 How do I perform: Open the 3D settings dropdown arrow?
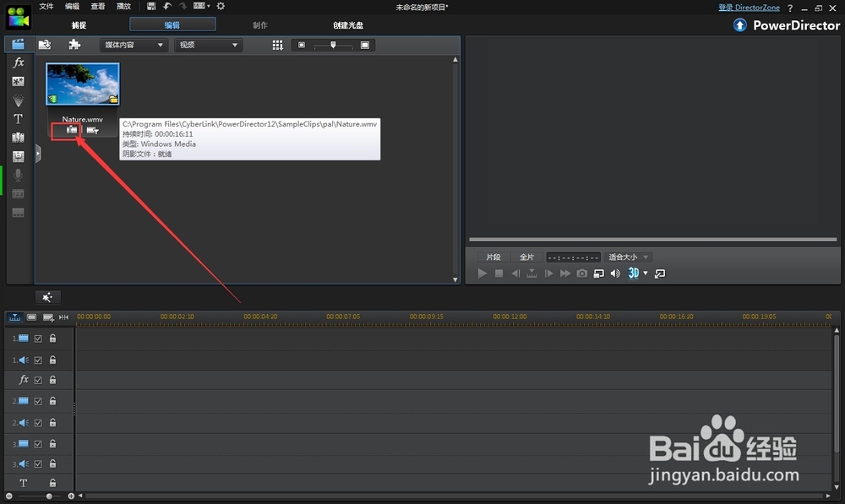[x=646, y=274]
